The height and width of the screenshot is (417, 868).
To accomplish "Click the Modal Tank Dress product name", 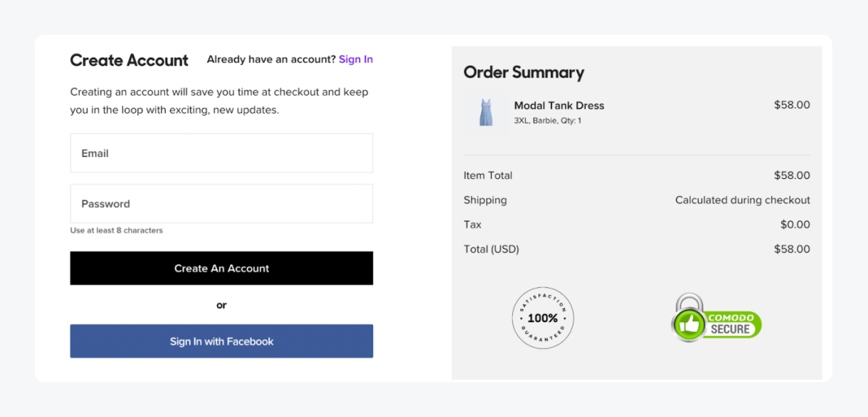I will pos(558,105).
